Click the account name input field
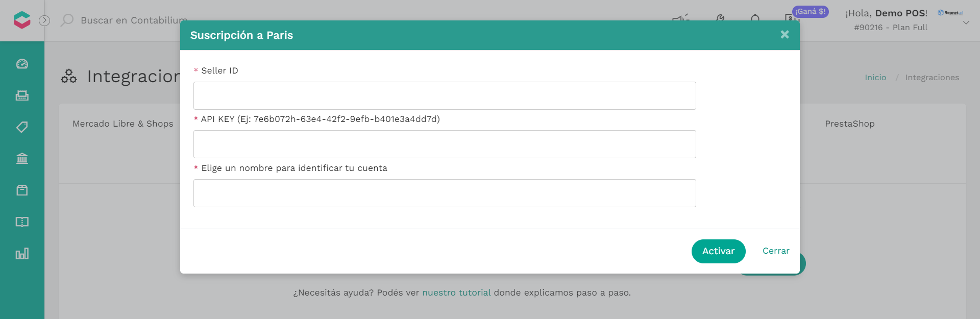 (445, 193)
